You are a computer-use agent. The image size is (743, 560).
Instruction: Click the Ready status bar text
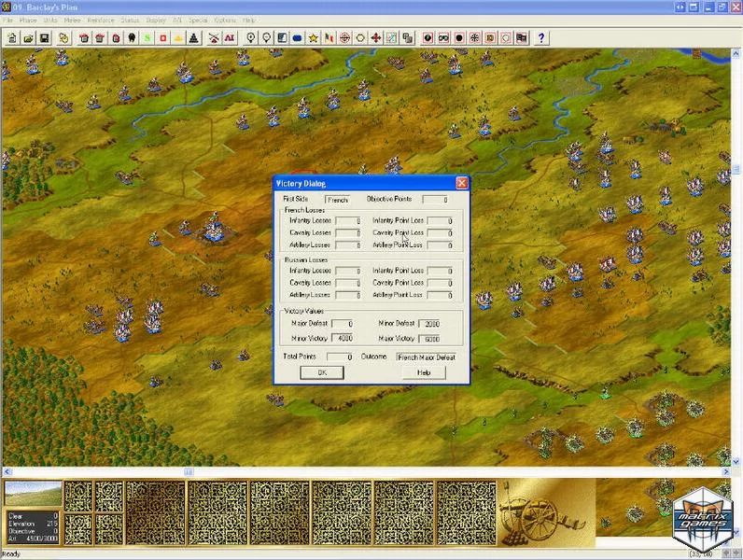pos(11,554)
